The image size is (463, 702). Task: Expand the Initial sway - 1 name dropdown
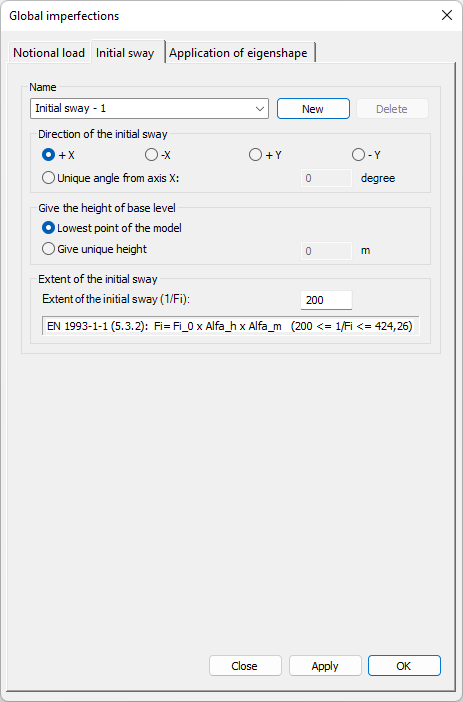pos(150,109)
